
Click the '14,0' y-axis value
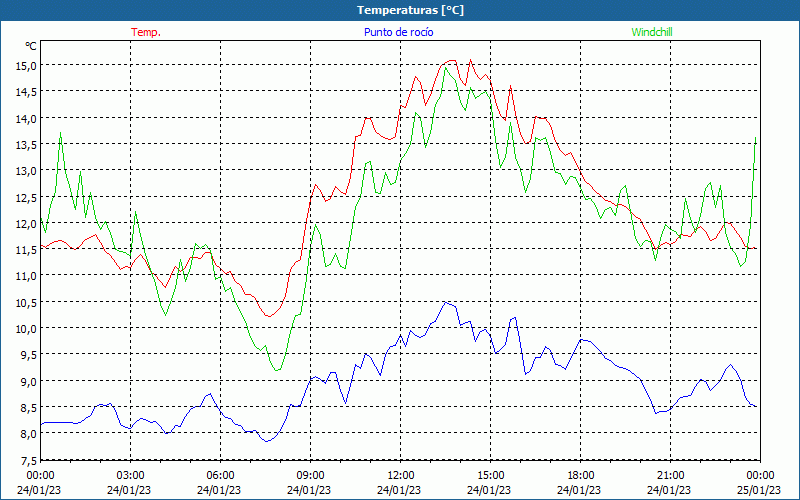[27, 118]
